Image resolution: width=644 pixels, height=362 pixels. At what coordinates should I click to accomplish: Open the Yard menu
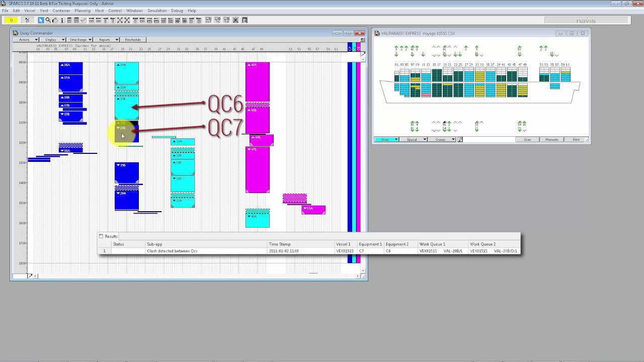point(44,11)
